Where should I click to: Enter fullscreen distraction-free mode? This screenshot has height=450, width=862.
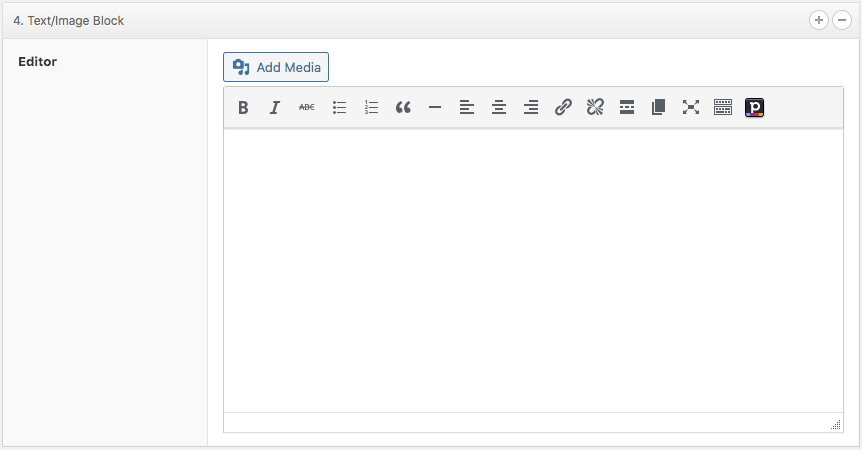(x=690, y=107)
